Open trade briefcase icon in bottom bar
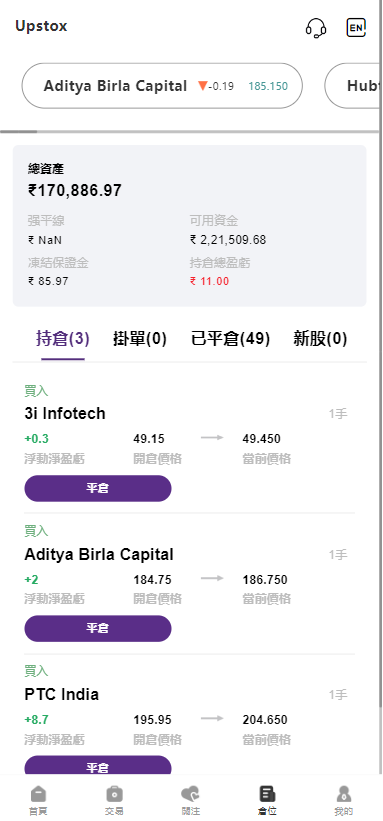The width and height of the screenshot is (383, 821). click(114, 800)
